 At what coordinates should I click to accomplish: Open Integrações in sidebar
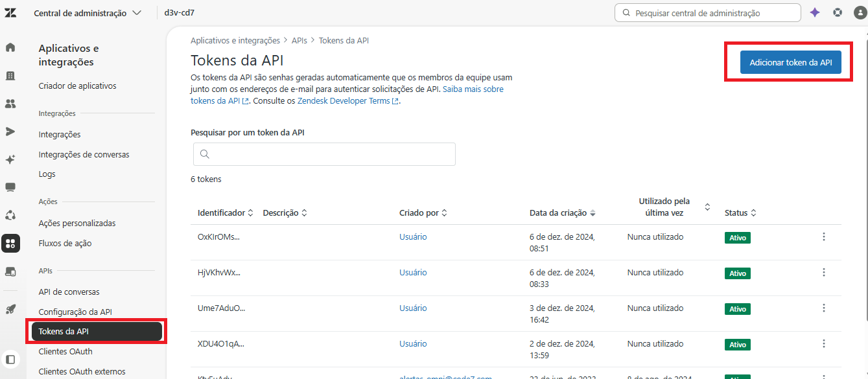click(x=60, y=134)
